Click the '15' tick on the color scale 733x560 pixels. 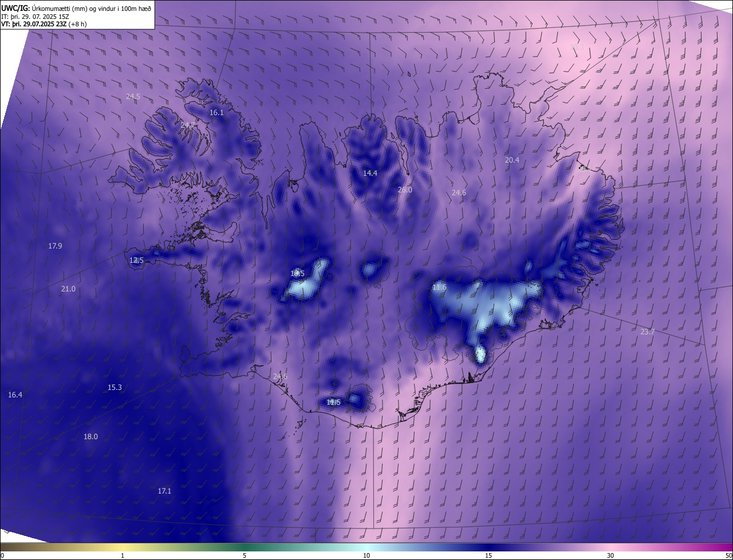point(488,556)
